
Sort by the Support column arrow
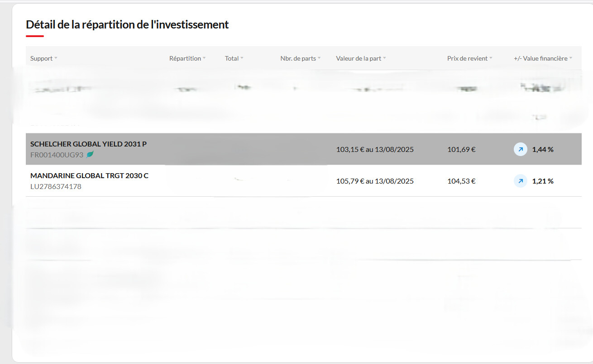coord(56,58)
